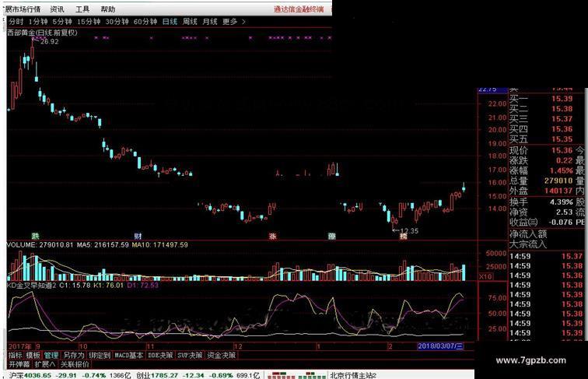Click the 创业 1785.27 index readout
Viewport: 588px width, 379px height.
coord(157,375)
